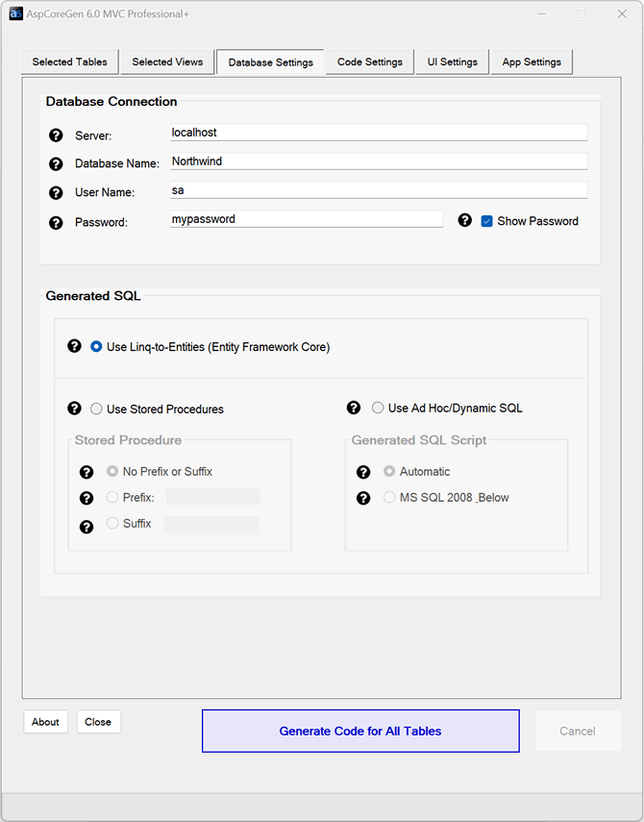The height and width of the screenshot is (822, 644).
Task: Click the help icon next to User Name
Action: [56, 193]
